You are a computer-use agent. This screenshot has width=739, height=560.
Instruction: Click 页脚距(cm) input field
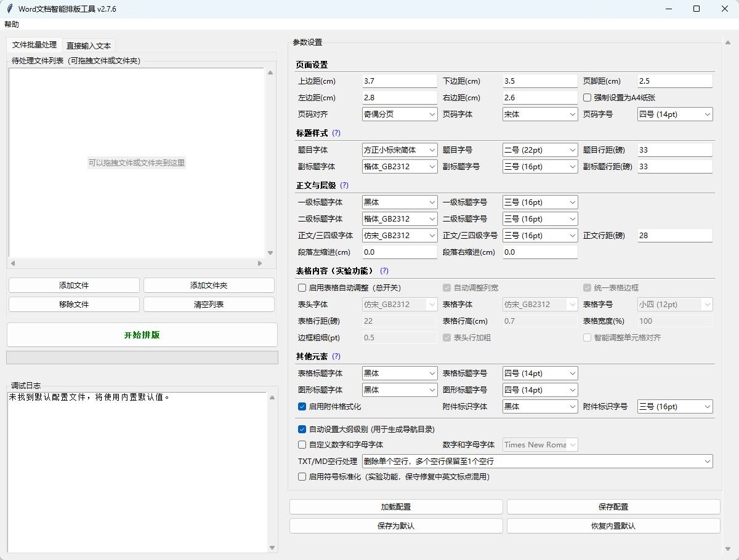click(675, 81)
